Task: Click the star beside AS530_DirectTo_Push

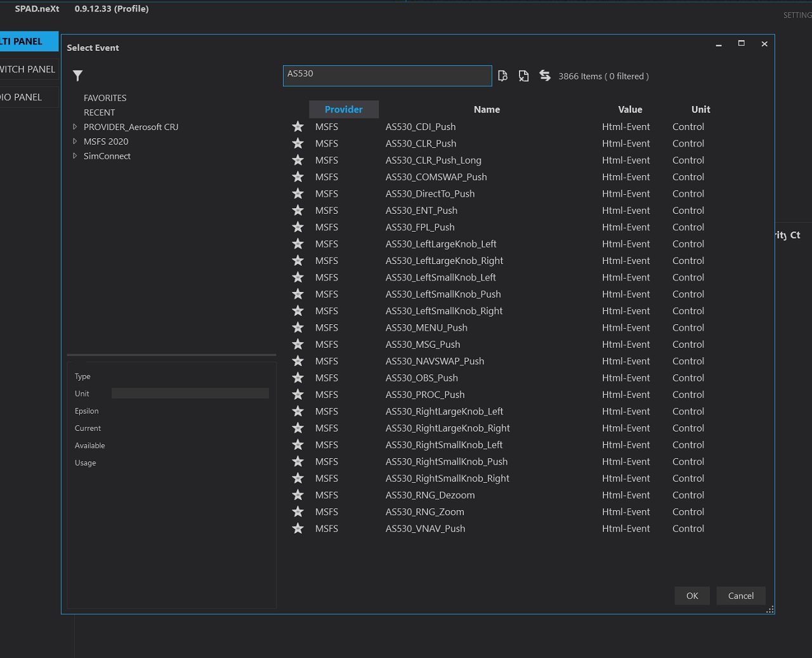Action: (298, 194)
